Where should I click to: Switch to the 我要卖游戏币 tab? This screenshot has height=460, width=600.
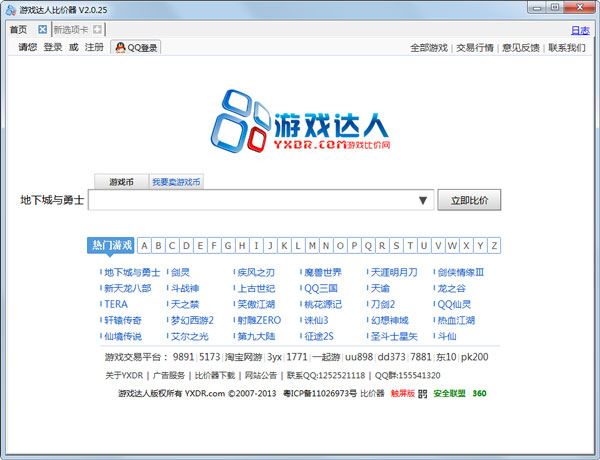point(176,182)
